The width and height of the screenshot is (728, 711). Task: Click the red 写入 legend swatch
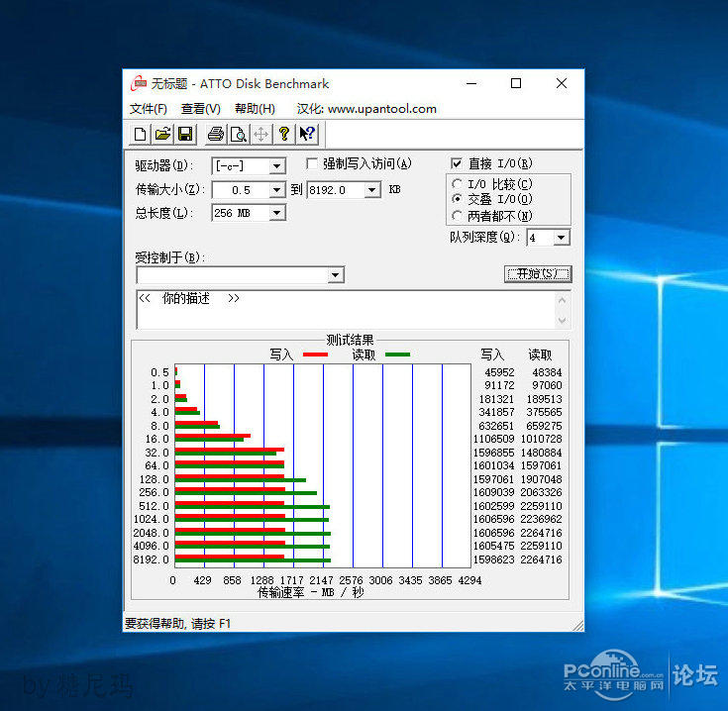pos(315,355)
